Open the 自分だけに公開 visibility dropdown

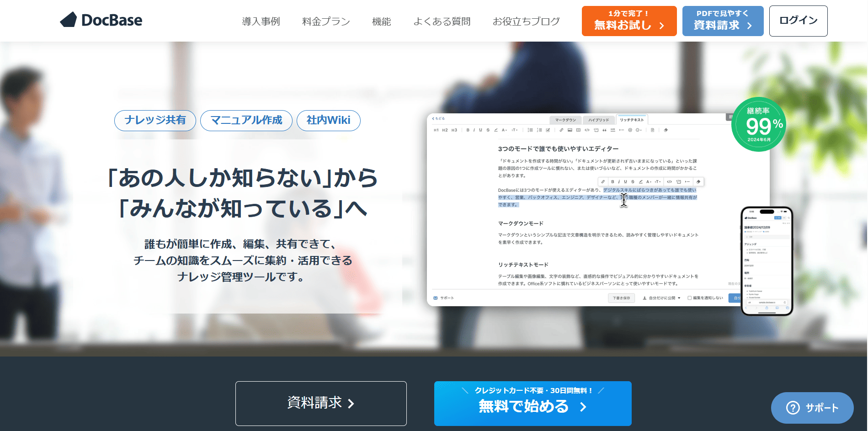661,298
